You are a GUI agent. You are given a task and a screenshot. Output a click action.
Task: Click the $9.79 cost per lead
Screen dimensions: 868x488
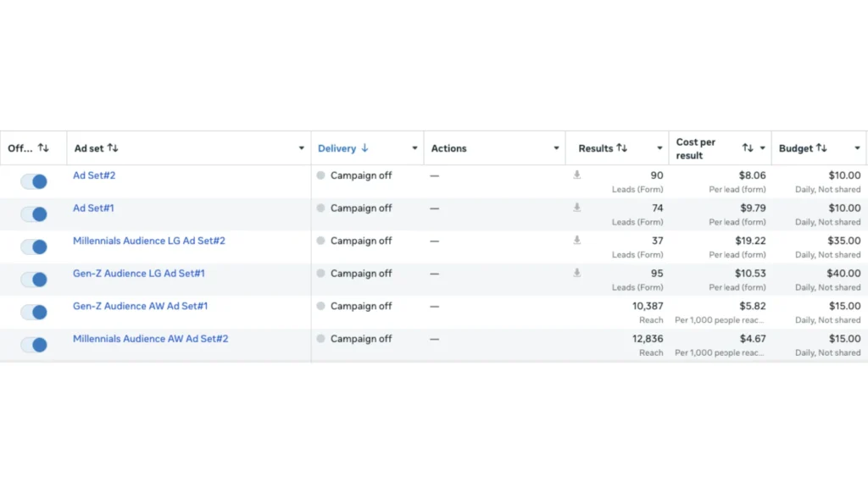753,208
